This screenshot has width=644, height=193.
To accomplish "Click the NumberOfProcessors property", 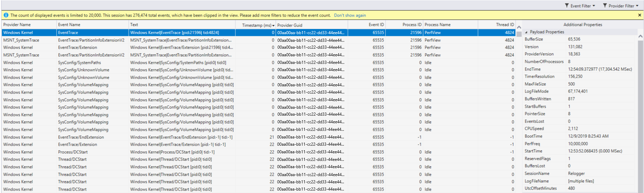I will (544, 62).
